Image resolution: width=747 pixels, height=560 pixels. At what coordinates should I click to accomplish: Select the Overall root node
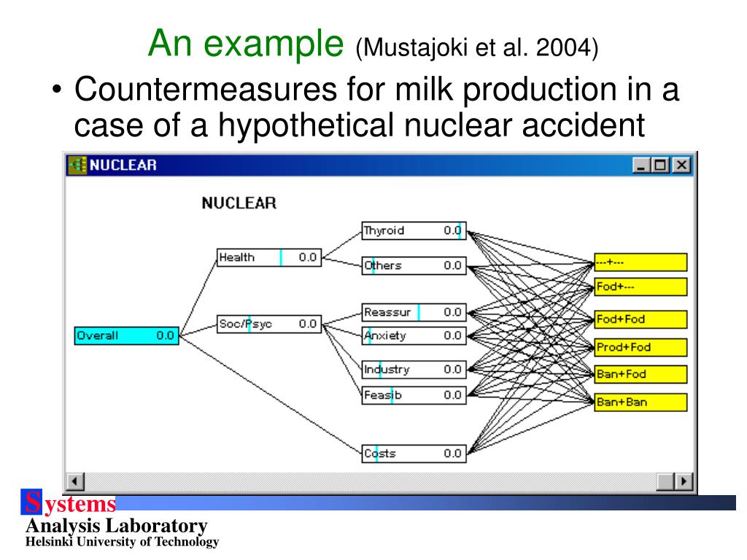[127, 335]
